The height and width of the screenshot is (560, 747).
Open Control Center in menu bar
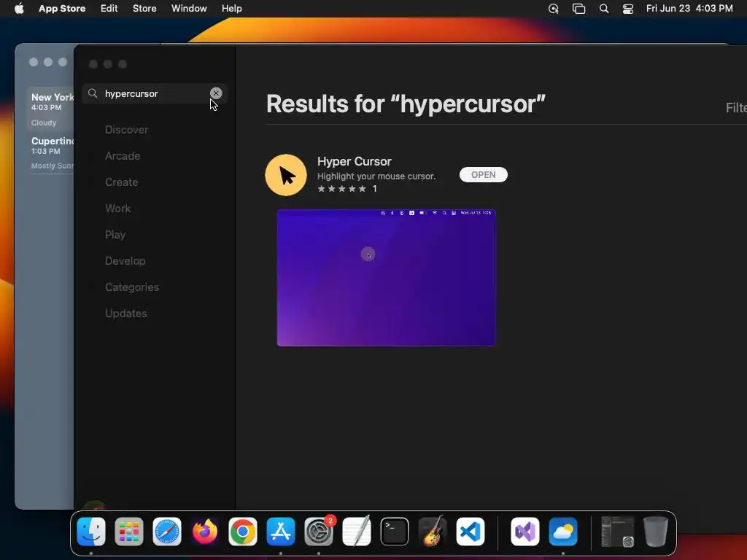(628, 9)
